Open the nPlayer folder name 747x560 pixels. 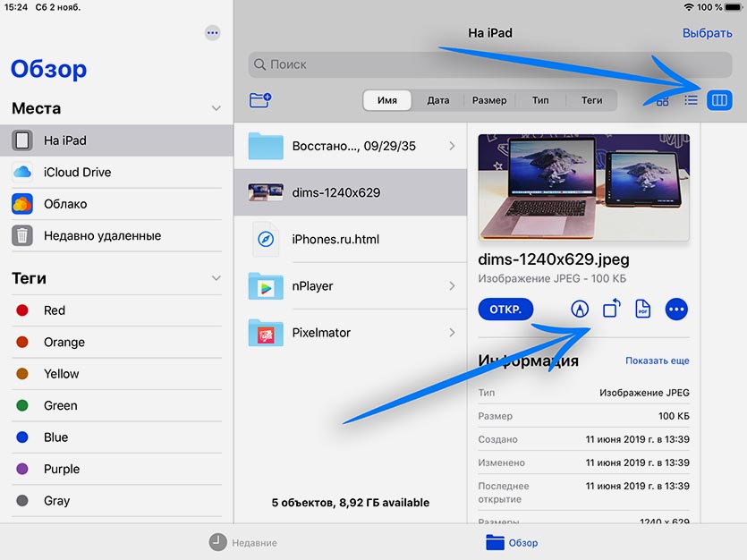coord(312,285)
